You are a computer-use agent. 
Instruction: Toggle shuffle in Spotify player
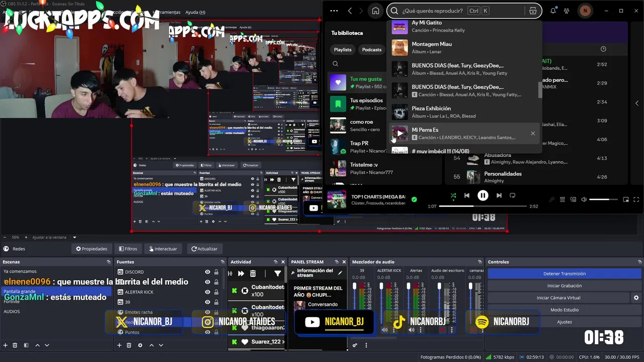pos(453,196)
